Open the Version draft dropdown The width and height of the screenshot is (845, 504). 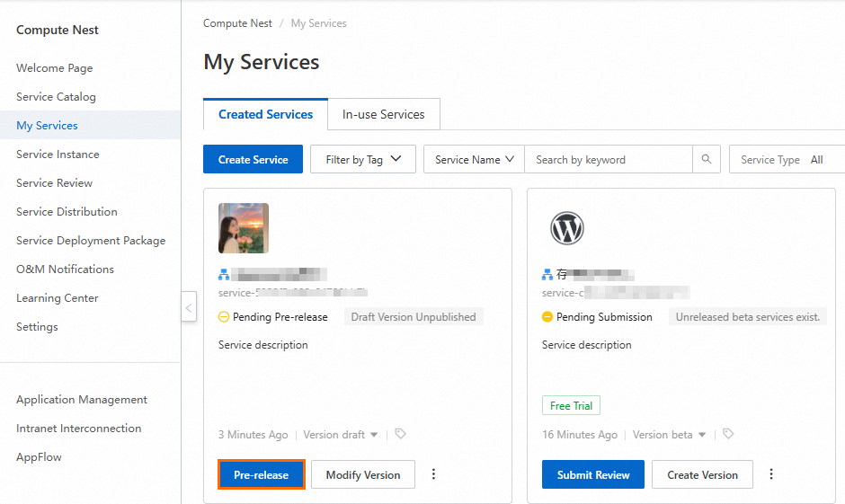pyautogui.click(x=341, y=435)
